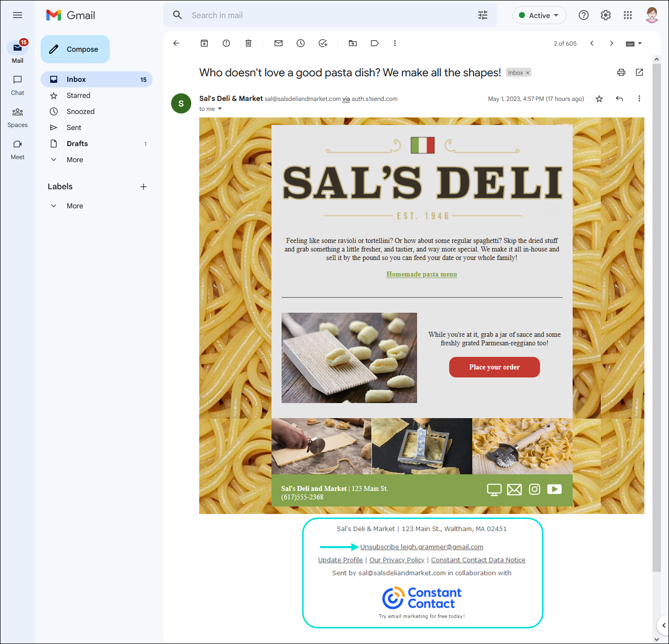This screenshot has height=644, width=669.
Task: Click the gnocchi photo
Action: [x=349, y=358]
